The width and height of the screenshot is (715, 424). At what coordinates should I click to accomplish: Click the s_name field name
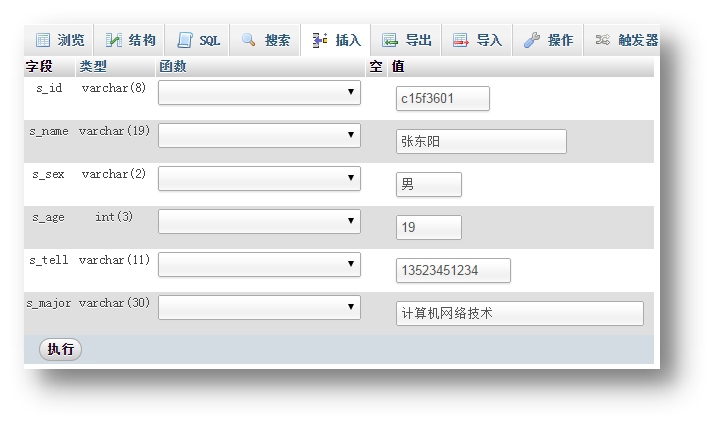pos(49,131)
